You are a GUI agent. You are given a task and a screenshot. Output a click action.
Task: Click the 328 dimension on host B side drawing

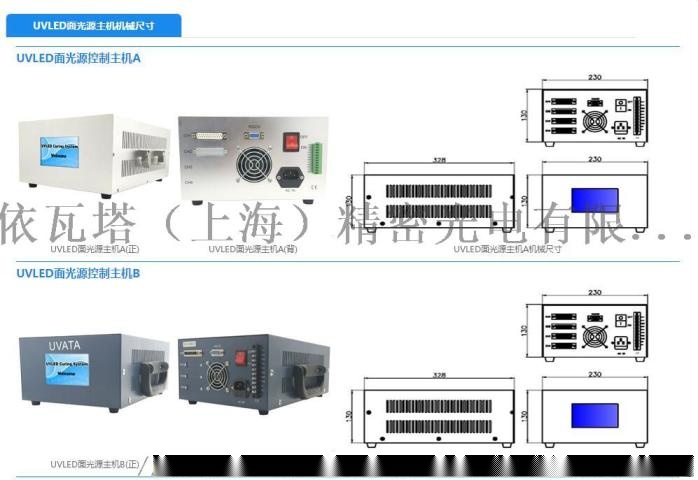[439, 375]
